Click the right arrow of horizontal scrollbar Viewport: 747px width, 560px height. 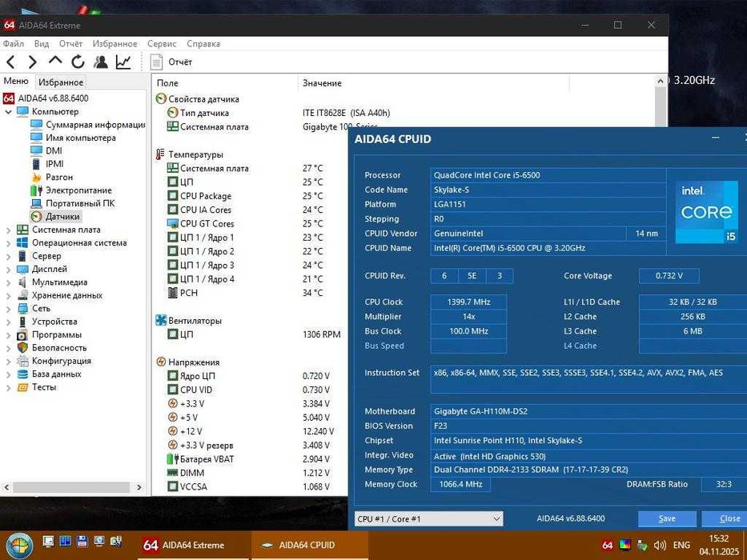[x=139, y=488]
